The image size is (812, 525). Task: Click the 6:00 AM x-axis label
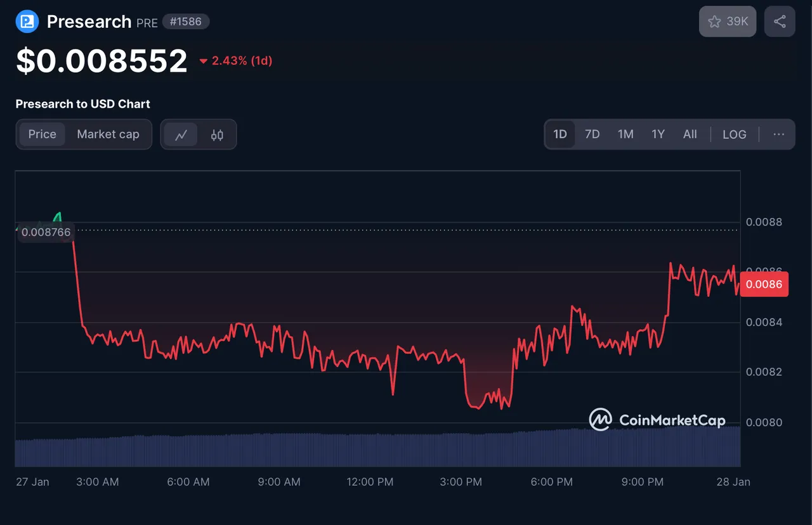[188, 482]
